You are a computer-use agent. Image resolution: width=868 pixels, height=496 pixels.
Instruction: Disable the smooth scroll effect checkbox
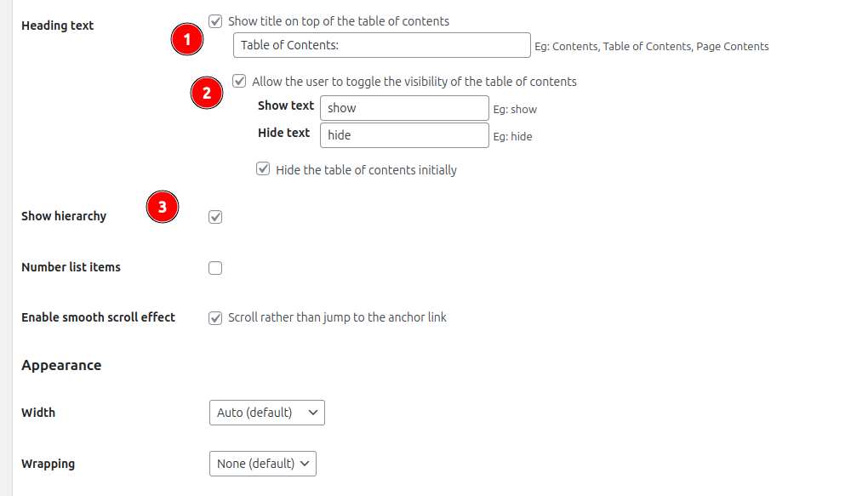click(215, 318)
